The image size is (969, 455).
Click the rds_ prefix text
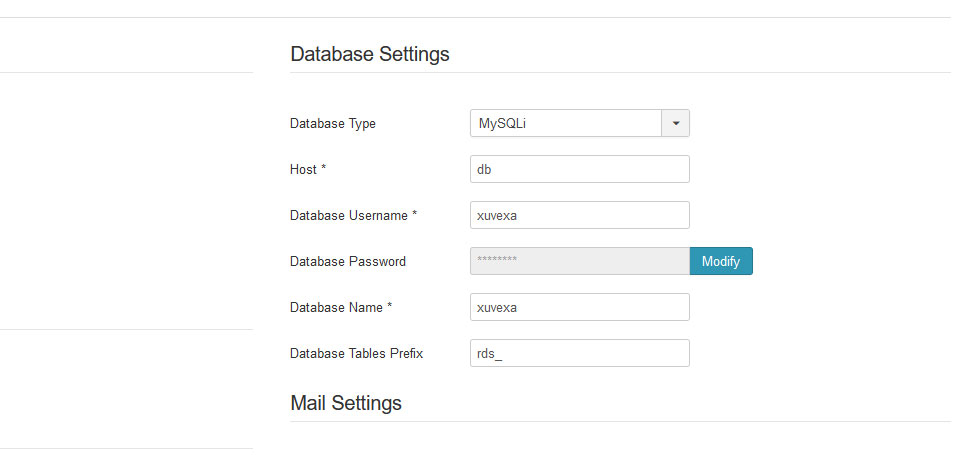pyautogui.click(x=489, y=354)
